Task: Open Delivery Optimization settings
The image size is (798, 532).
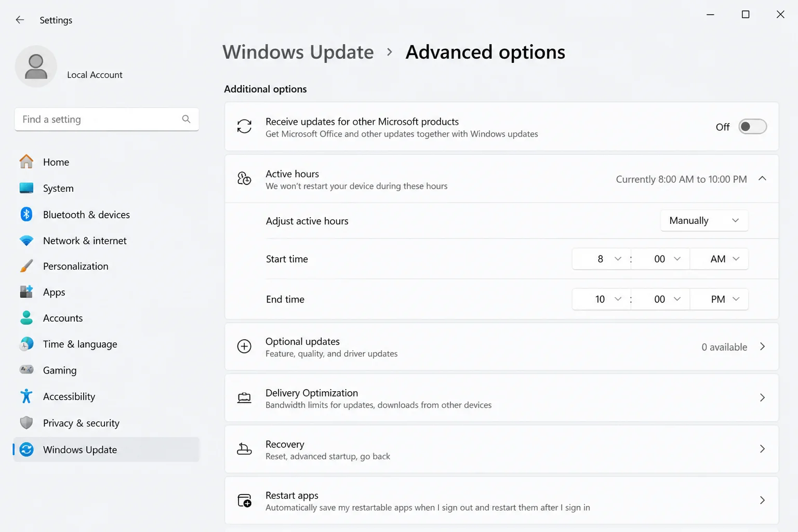Action: pos(501,398)
